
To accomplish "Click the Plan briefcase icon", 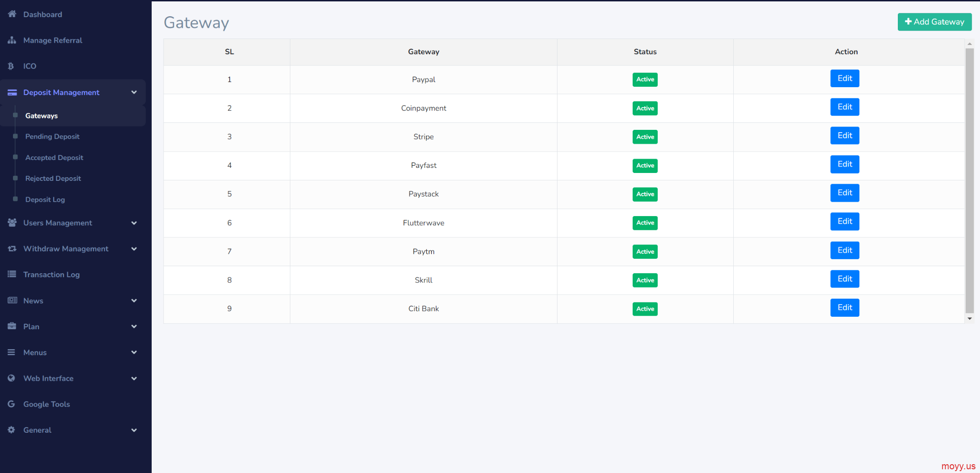I will click(x=12, y=326).
